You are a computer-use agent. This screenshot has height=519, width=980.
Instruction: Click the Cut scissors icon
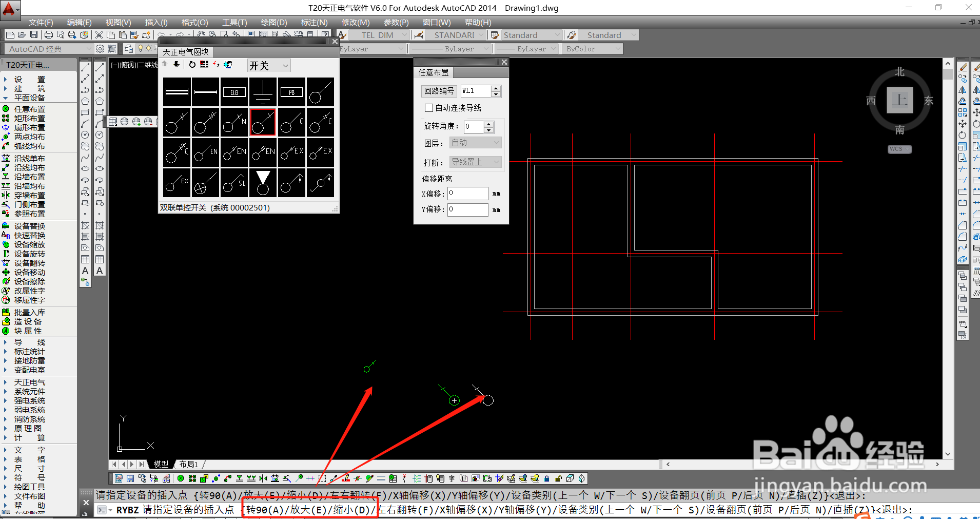[x=99, y=35]
